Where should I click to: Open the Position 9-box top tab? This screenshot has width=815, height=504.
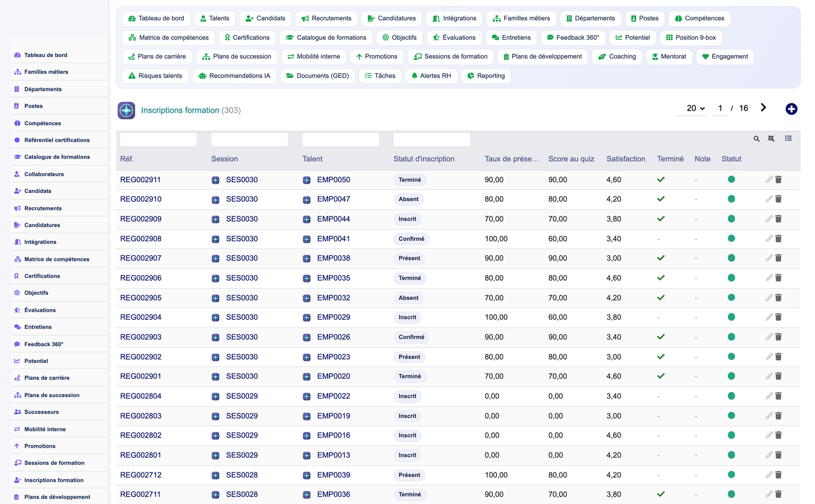pos(691,38)
